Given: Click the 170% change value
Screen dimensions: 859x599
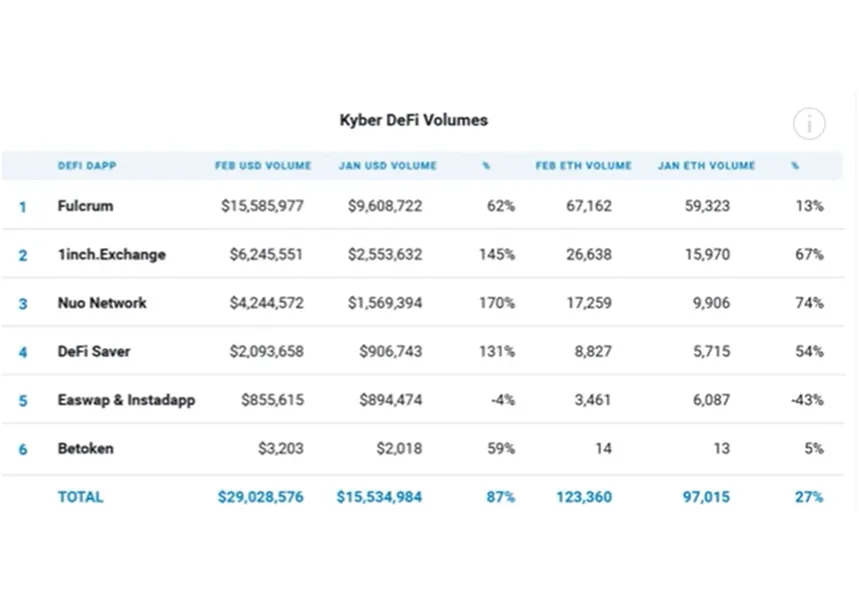Looking at the screenshot, I should 497,303.
